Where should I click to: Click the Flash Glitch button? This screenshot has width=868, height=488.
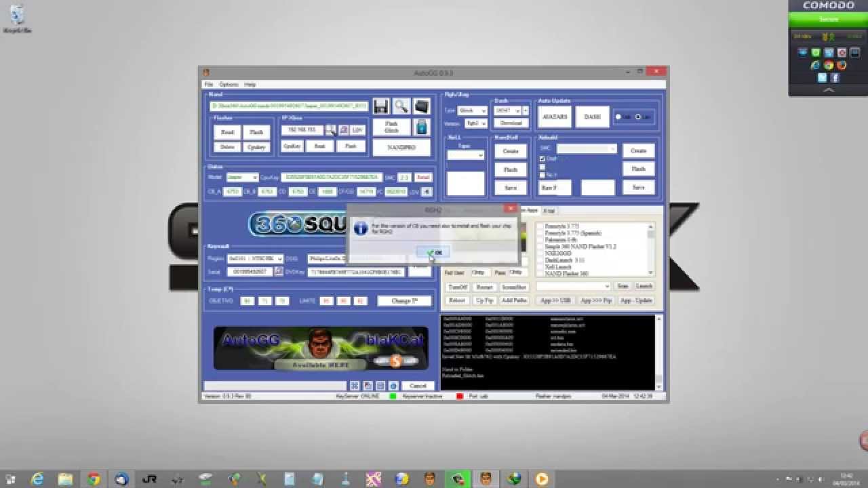pos(391,127)
